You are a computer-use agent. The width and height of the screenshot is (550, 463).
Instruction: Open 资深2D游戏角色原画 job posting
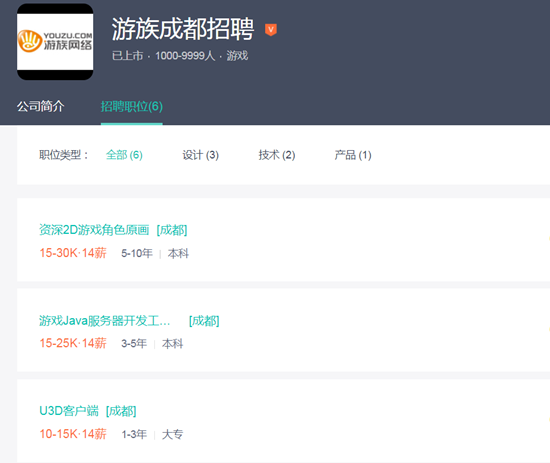(94, 230)
